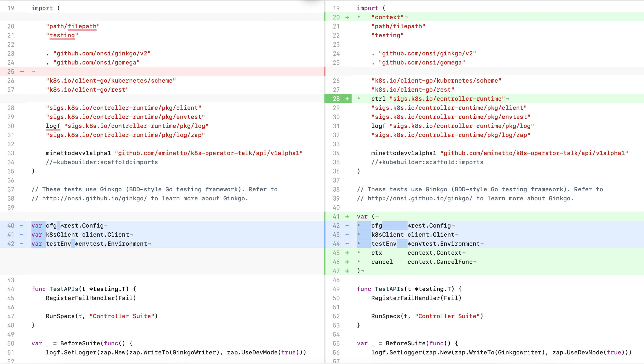Click the plus marker beside 'var (' line 41
The height and width of the screenshot is (364, 644).
347,217
